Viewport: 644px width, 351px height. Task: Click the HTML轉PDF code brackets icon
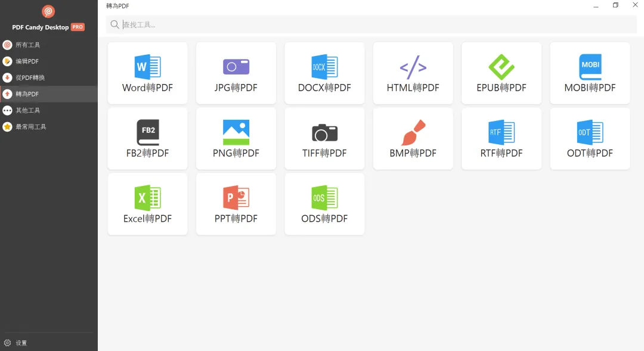[413, 67]
